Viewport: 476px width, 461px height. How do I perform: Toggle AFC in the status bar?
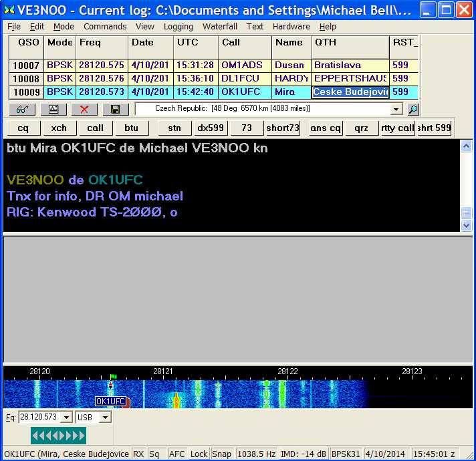click(x=176, y=454)
